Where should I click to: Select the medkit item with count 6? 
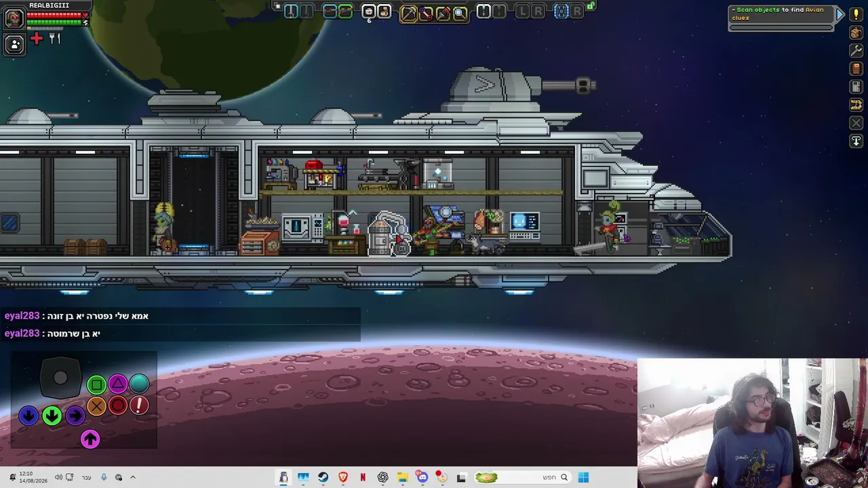[x=369, y=12]
